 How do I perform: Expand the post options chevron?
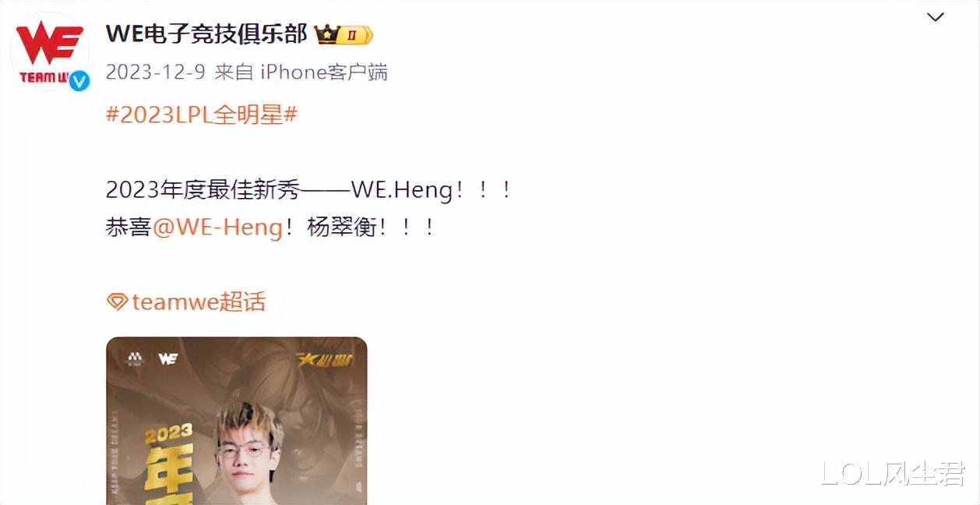(x=935, y=17)
